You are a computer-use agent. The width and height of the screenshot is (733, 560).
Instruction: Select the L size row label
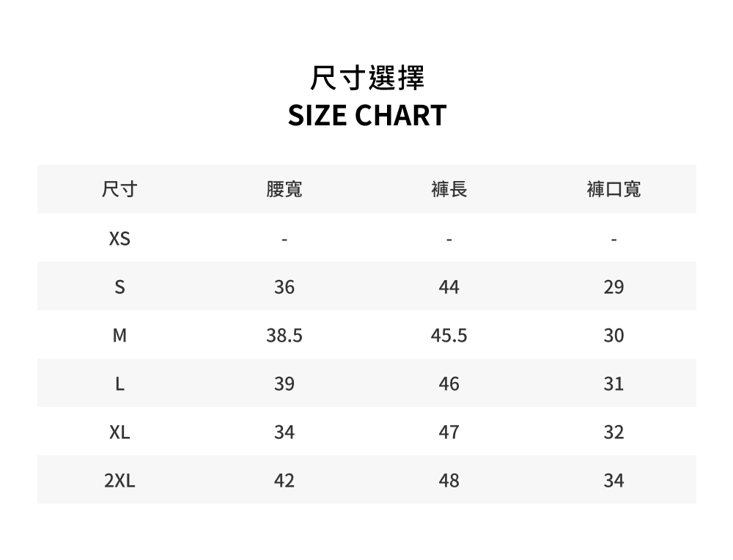(x=119, y=384)
